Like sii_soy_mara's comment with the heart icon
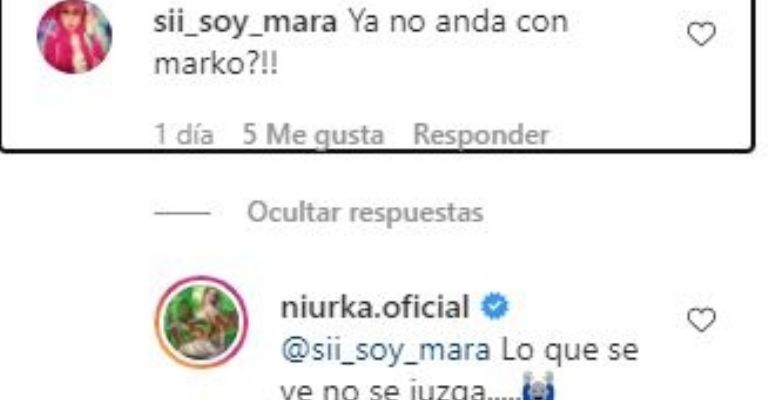768x400 pixels. tap(701, 34)
